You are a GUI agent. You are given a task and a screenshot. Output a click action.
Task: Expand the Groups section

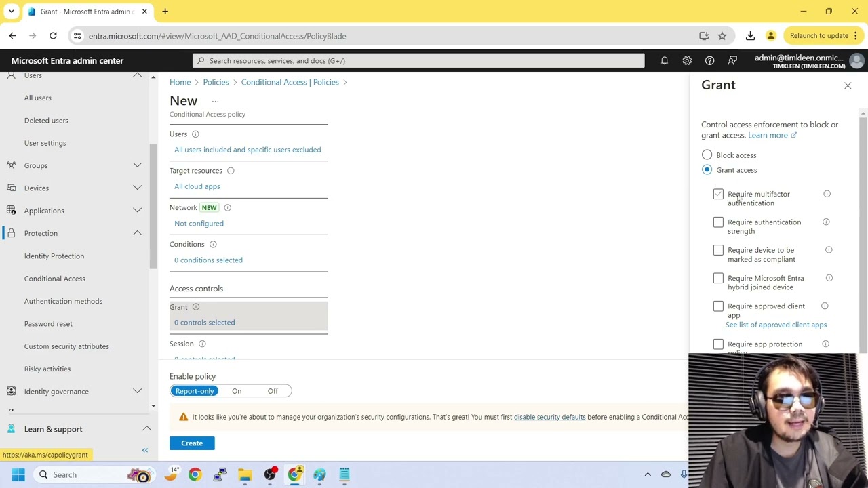(x=137, y=165)
